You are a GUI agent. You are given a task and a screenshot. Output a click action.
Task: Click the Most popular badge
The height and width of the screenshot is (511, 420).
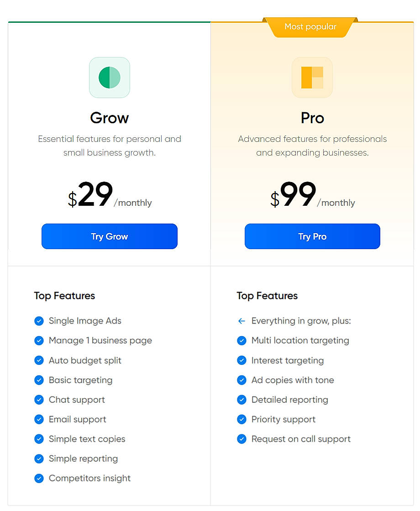point(310,27)
